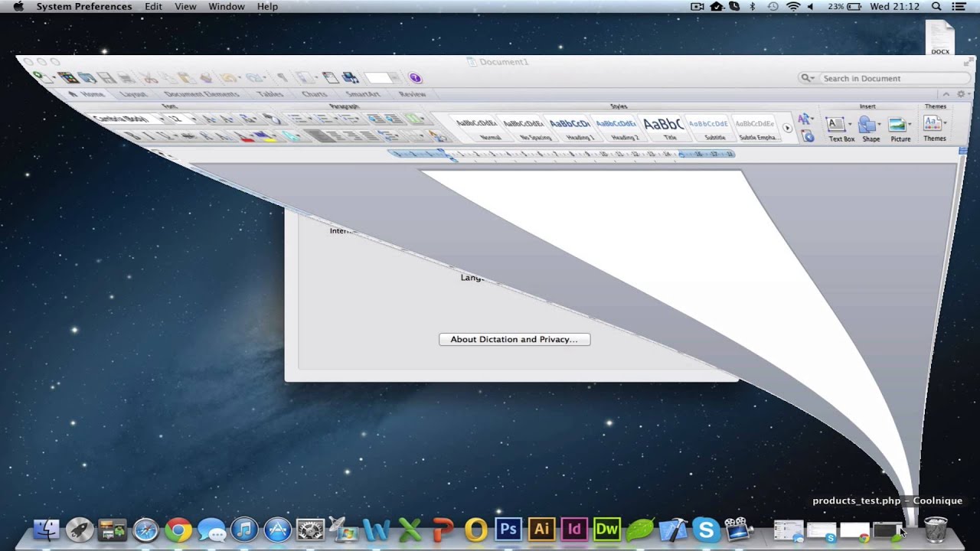Image resolution: width=980 pixels, height=551 pixels.
Task: Click the Spotlight search icon in menu bar
Action: point(936,6)
